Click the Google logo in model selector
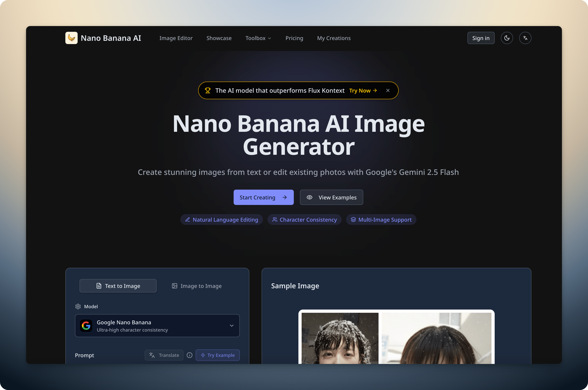The image size is (588, 390). (86, 326)
